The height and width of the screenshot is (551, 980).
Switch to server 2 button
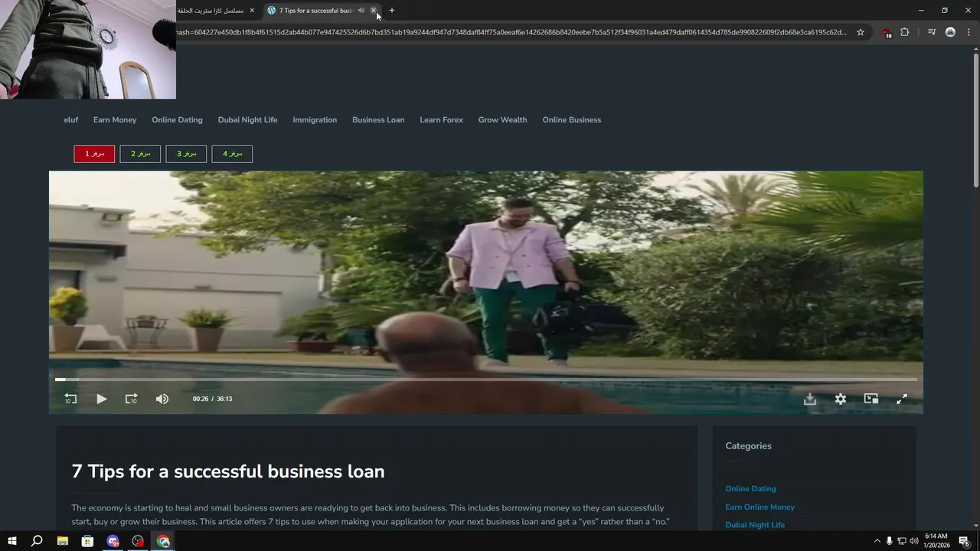pos(140,154)
